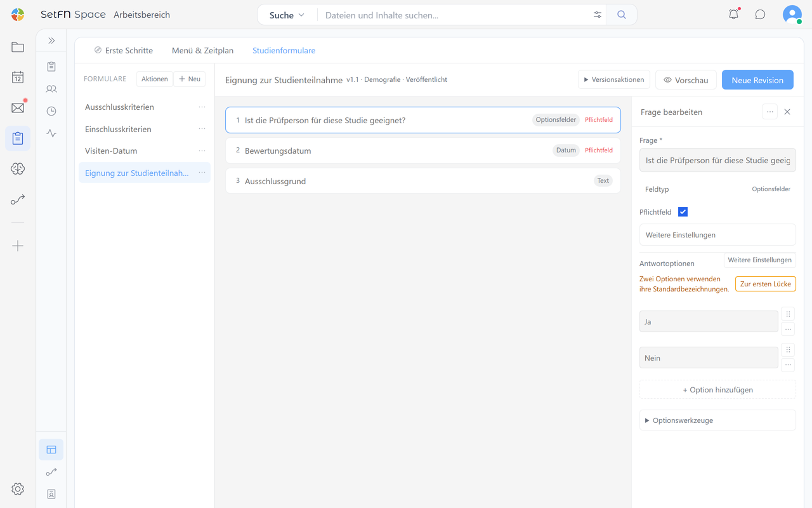Screen dimensions: 812x508
Task: Open the mail icon with red dot
Action: (x=18, y=108)
